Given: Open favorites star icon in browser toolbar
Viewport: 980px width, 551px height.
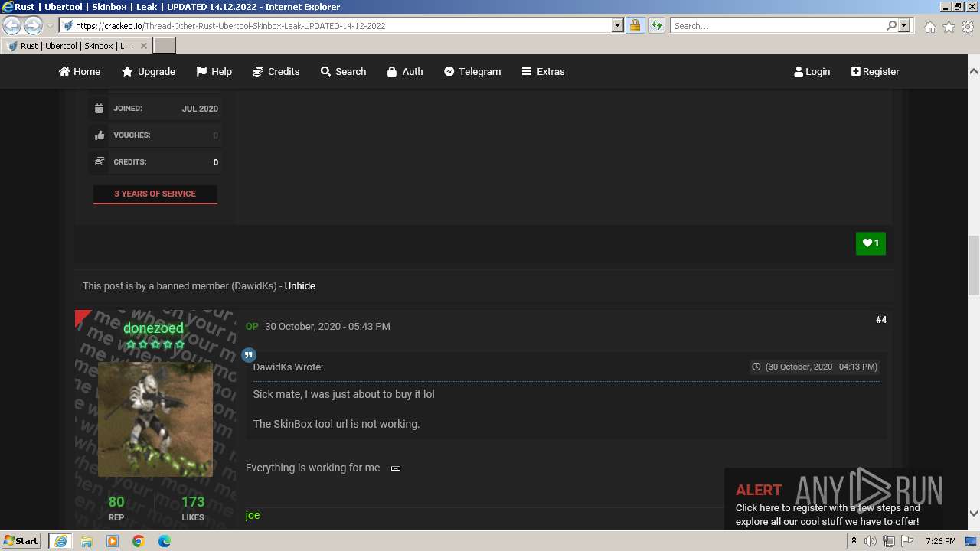Looking at the screenshot, I should [949, 27].
